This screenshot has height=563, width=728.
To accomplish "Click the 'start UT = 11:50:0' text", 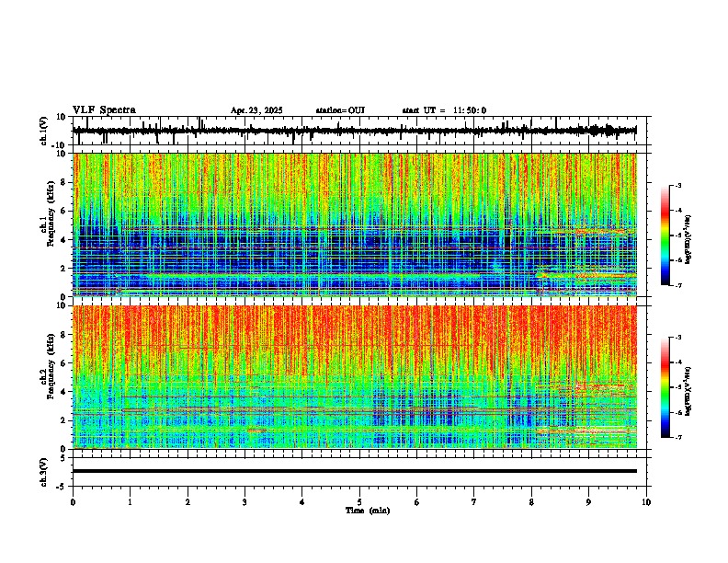I will (x=444, y=110).
